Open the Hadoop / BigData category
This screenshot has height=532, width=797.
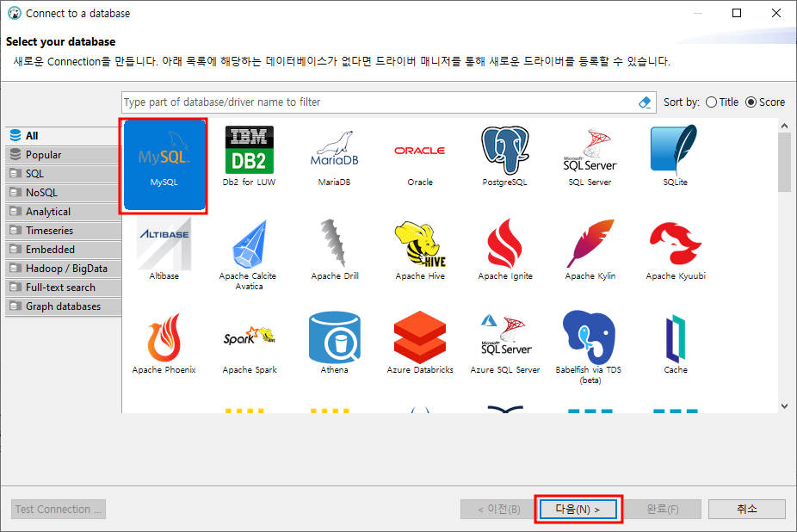(64, 269)
